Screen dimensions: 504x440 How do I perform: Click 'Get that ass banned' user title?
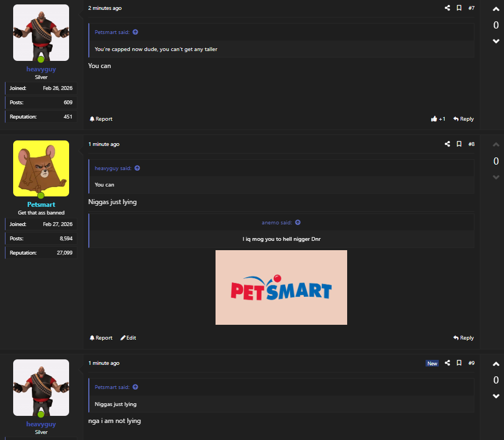click(41, 213)
